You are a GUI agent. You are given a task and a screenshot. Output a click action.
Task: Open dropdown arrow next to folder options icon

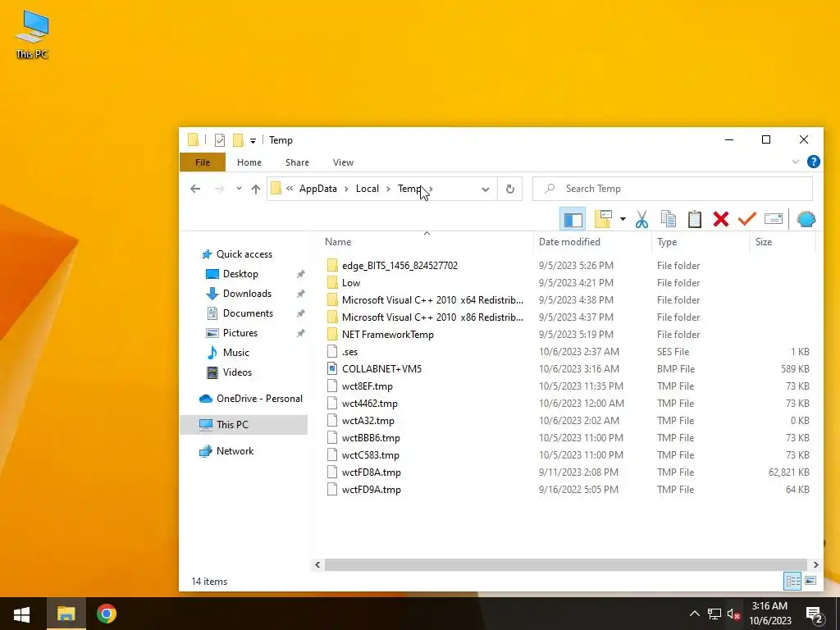pos(623,219)
